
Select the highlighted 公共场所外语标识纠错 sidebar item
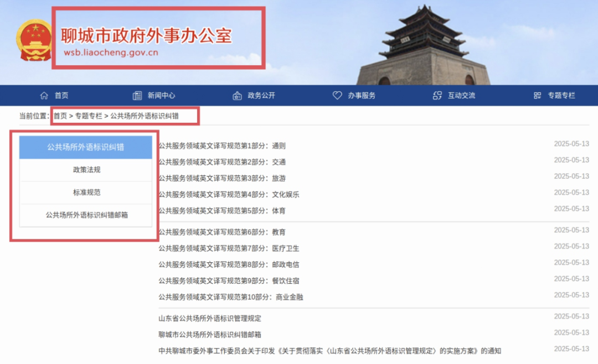[x=85, y=147]
